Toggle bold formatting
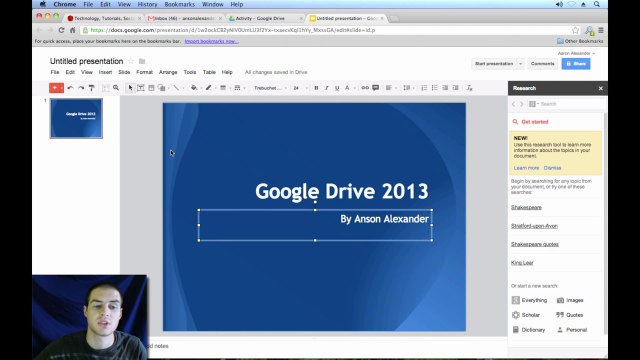This screenshot has width=640, height=360. pos(316,88)
